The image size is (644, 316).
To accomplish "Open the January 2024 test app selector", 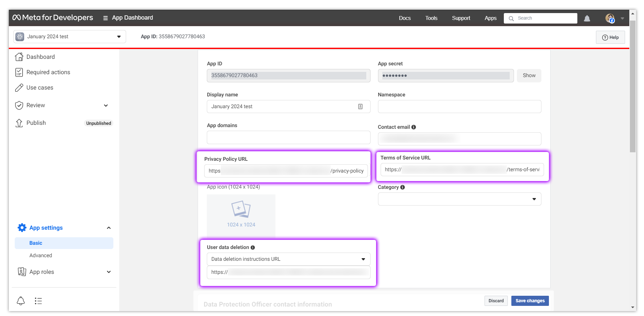I will (70, 37).
